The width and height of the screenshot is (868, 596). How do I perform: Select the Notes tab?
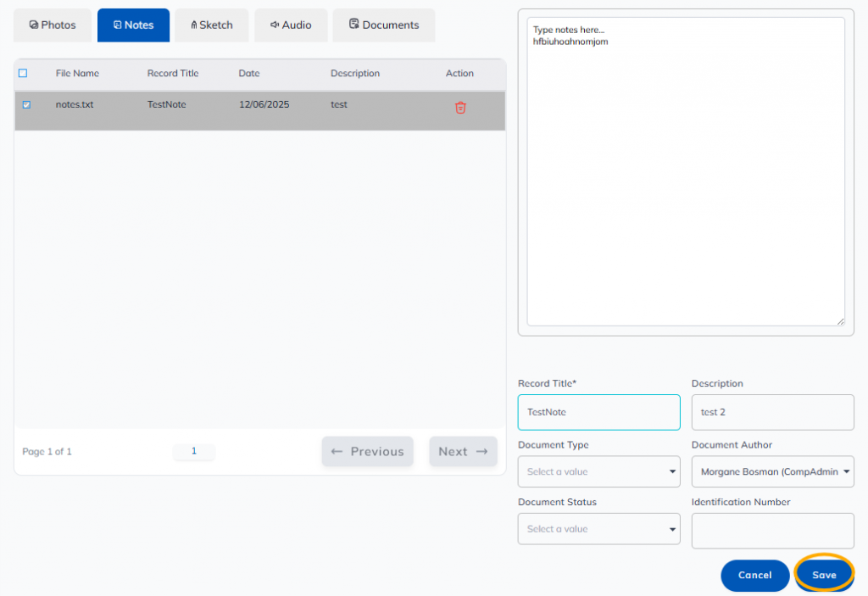[x=133, y=25]
